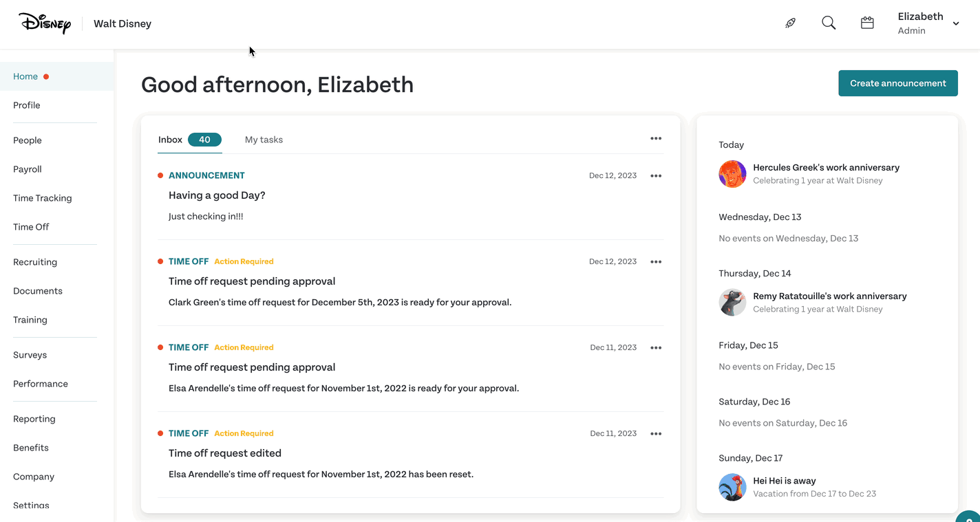
Task: Open inbox panel three-dot options menu
Action: point(656,138)
